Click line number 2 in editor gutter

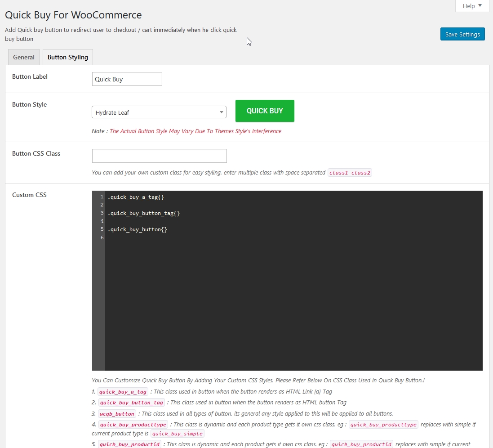[x=102, y=205]
